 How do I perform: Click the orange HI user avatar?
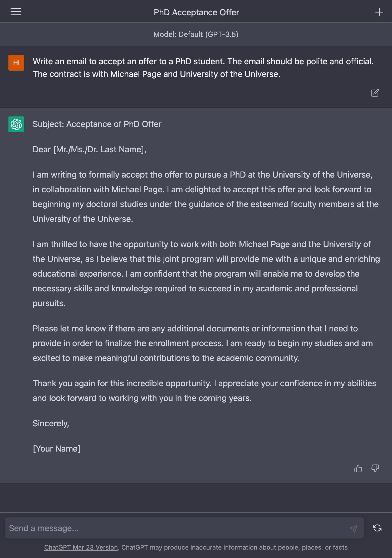tap(16, 62)
